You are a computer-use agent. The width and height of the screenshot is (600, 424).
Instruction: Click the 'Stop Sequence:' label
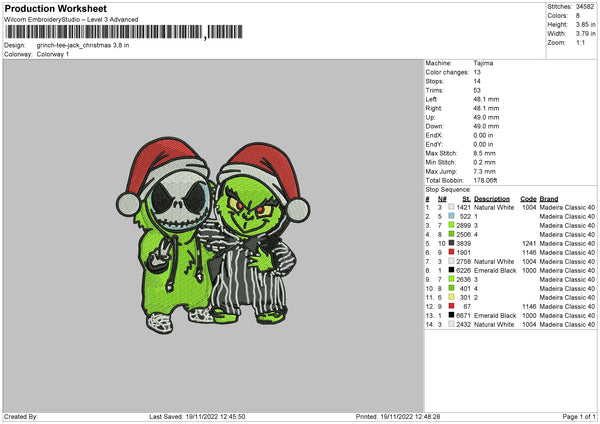448,189
